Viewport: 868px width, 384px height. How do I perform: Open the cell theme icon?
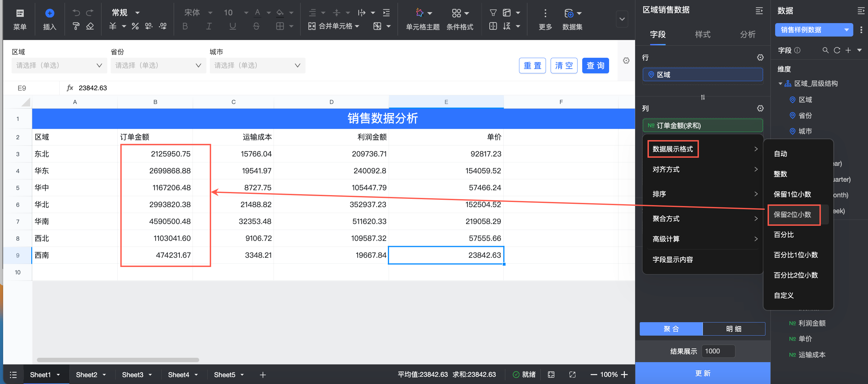420,13
